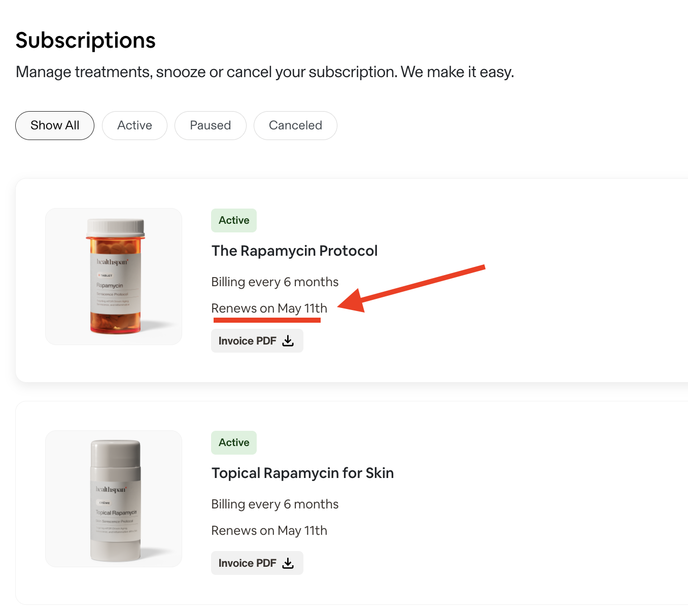688x616 pixels.
Task: Click Billing every 6 months under Topical Rapamycin
Action: pos(274,504)
